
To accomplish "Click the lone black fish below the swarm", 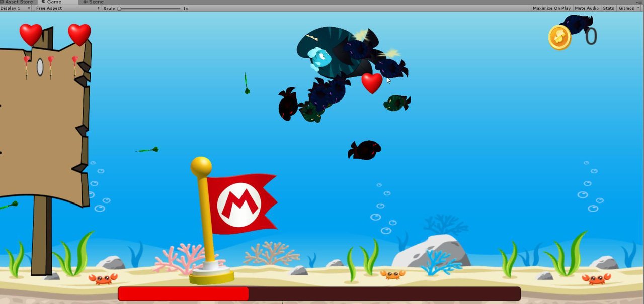I will pos(364,150).
